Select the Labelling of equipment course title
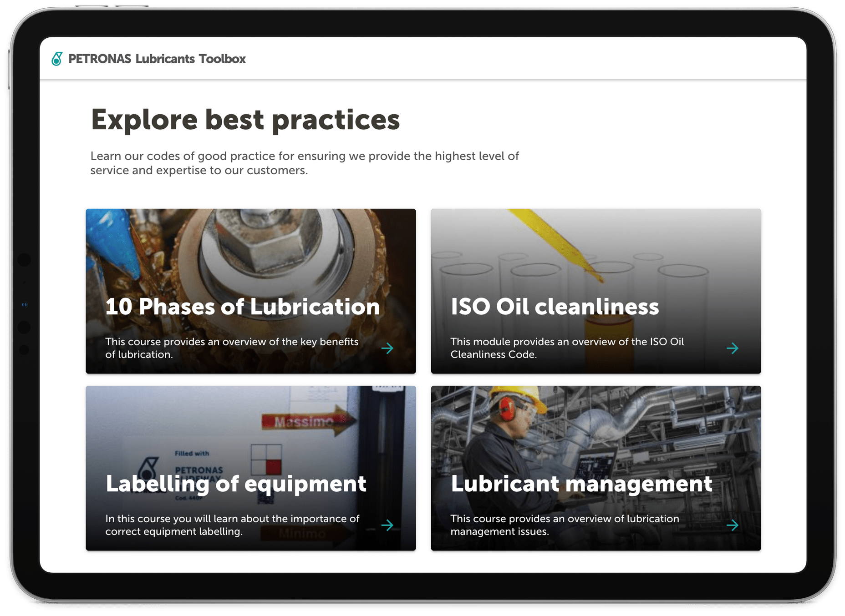 [x=236, y=483]
